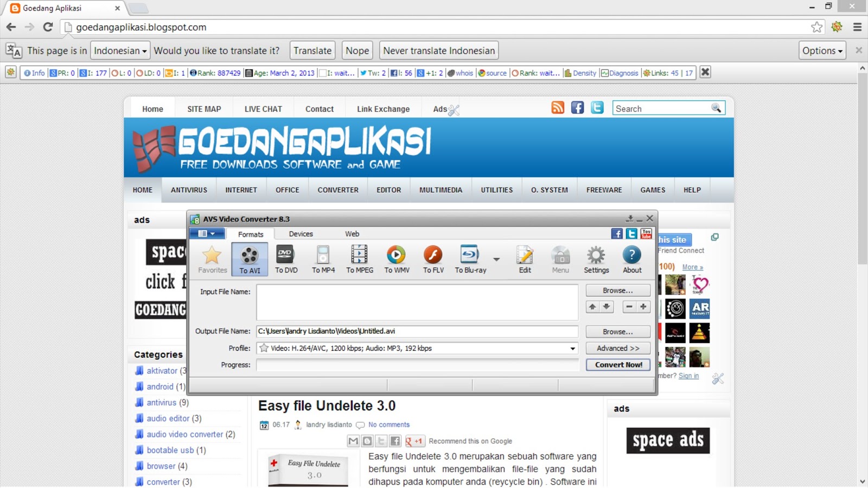Click the Nope button

(x=357, y=50)
